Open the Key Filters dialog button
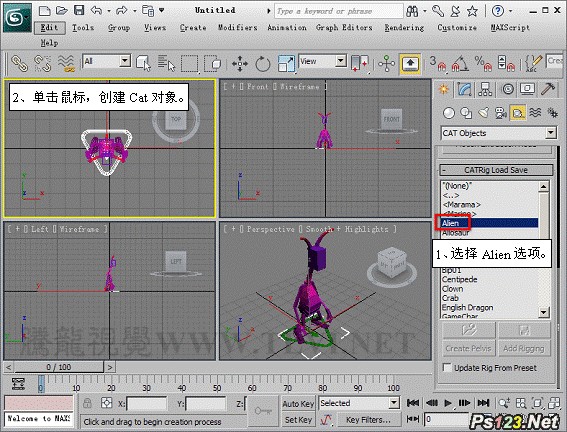 [x=368, y=420]
